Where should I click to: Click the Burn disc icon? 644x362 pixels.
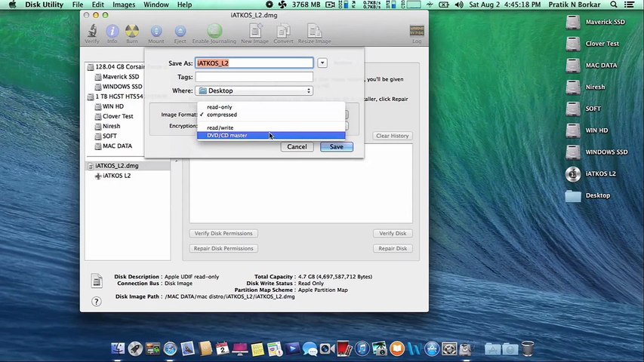132,32
